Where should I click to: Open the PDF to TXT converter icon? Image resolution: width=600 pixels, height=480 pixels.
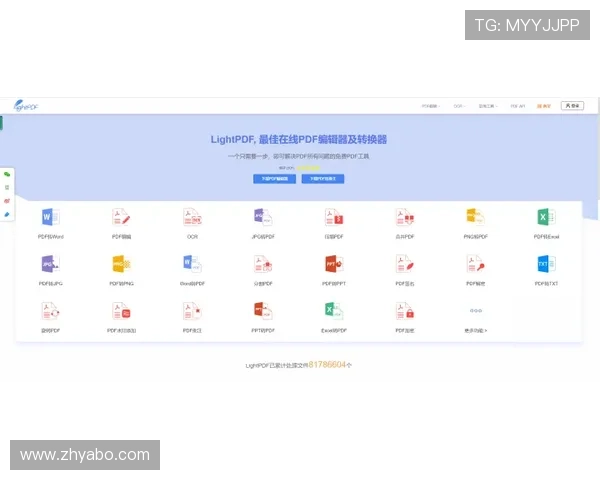(546, 264)
